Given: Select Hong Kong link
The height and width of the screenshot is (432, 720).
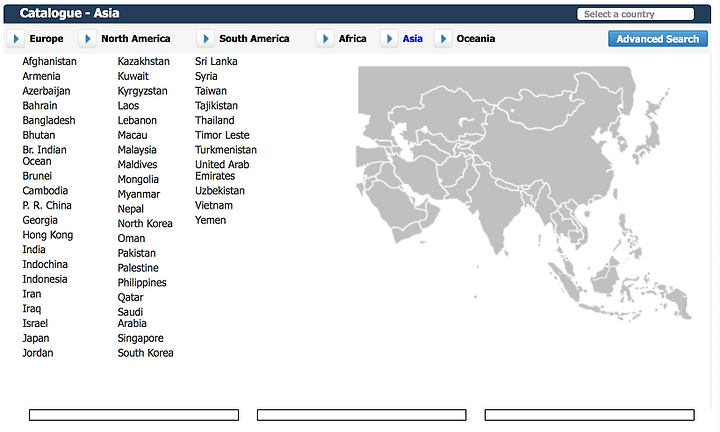Looking at the screenshot, I should (x=48, y=235).
